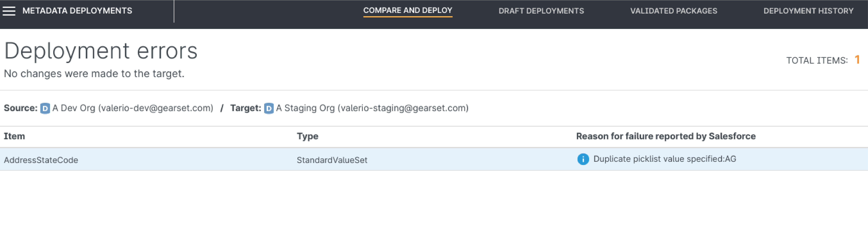The width and height of the screenshot is (868, 233).
Task: Sort by the Item column header
Action: pos(14,136)
